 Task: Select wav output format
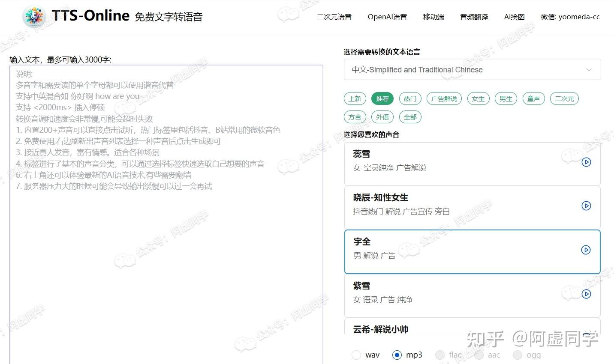click(356, 355)
